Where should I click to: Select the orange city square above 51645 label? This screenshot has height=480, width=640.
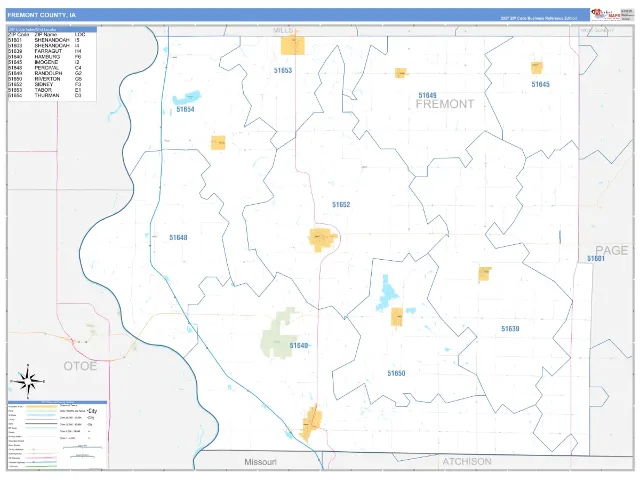point(537,67)
